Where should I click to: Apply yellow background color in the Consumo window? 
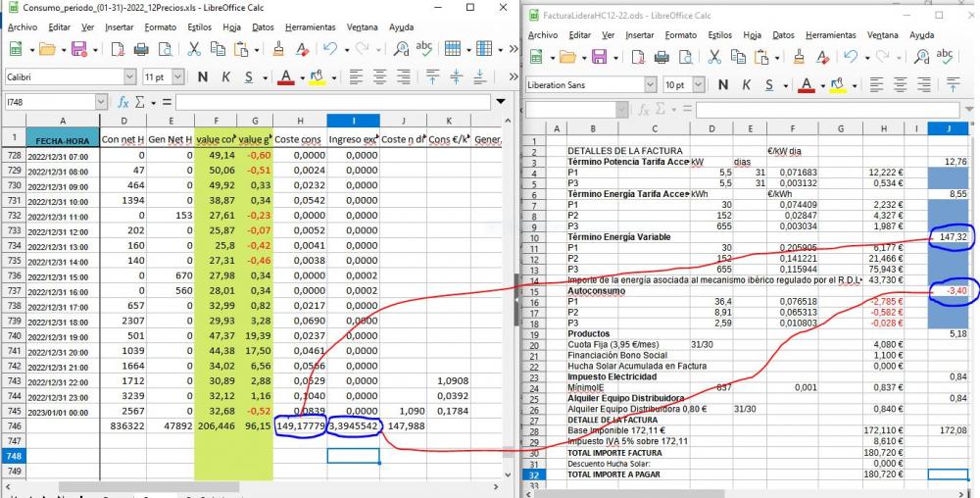tap(318, 76)
